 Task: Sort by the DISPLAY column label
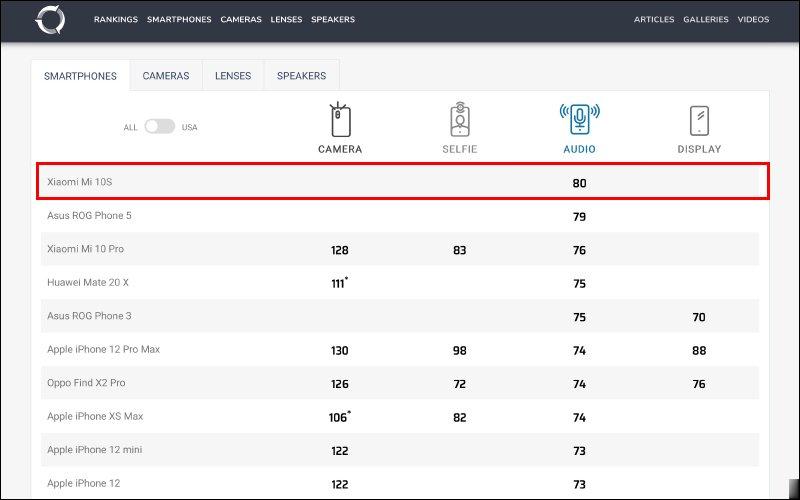click(x=699, y=149)
